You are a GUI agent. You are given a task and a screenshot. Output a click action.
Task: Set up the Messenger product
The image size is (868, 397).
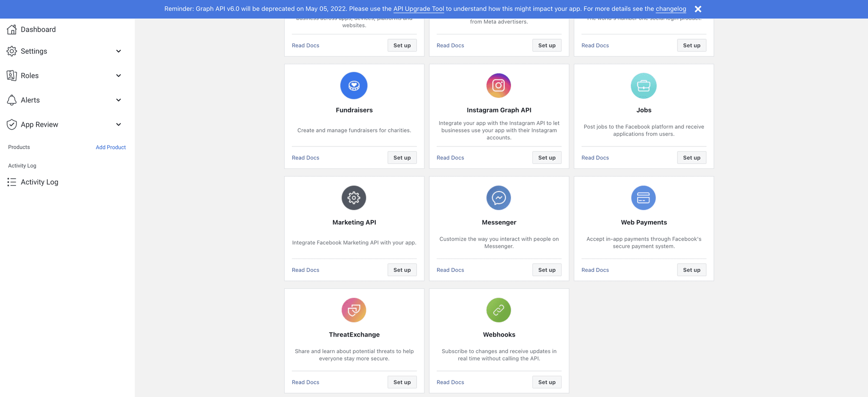547,270
